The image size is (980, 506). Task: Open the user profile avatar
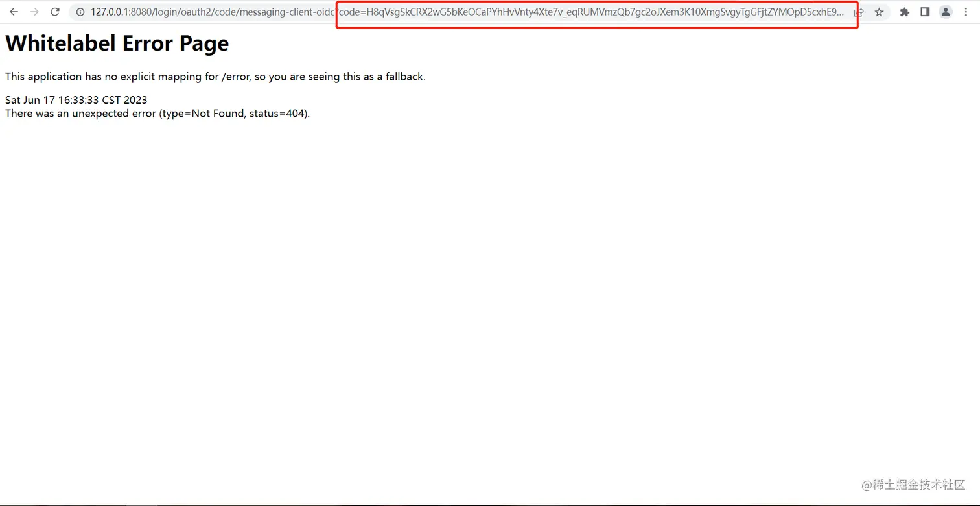[x=946, y=12]
